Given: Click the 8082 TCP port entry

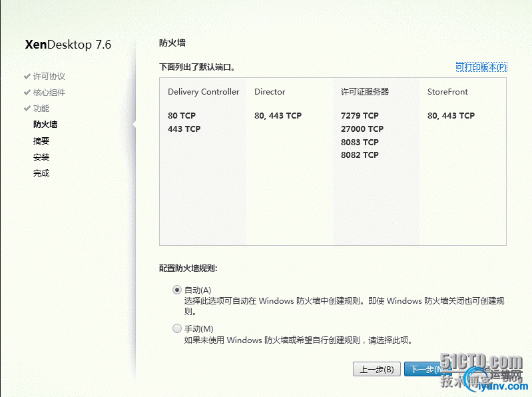Looking at the screenshot, I should point(360,155).
